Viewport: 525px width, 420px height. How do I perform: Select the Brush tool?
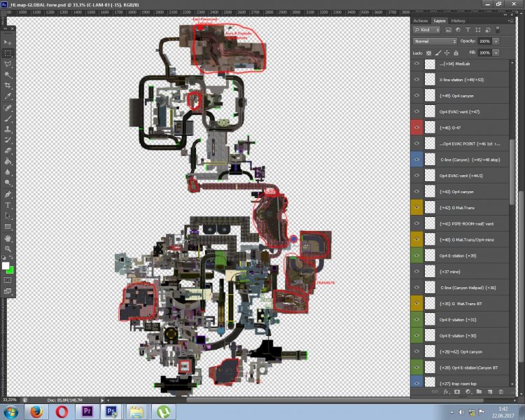[x=8, y=118]
